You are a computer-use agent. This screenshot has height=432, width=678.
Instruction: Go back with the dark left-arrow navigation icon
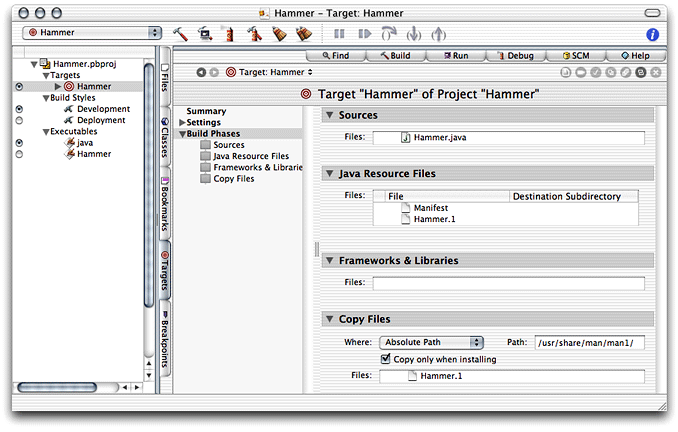coord(201,72)
